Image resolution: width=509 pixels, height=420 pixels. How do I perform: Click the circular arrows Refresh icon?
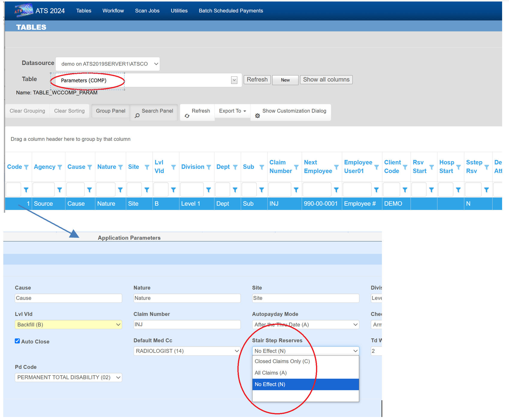pyautogui.click(x=187, y=116)
